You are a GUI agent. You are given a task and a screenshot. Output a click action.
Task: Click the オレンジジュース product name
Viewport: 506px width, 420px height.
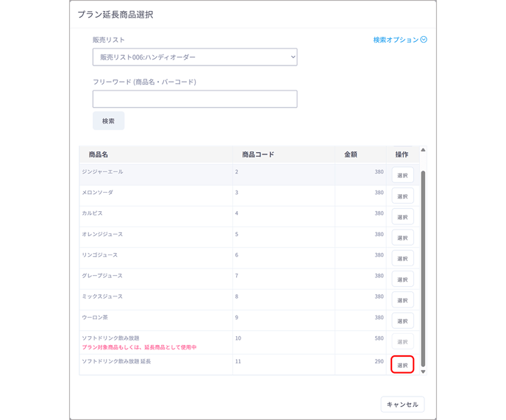point(102,234)
